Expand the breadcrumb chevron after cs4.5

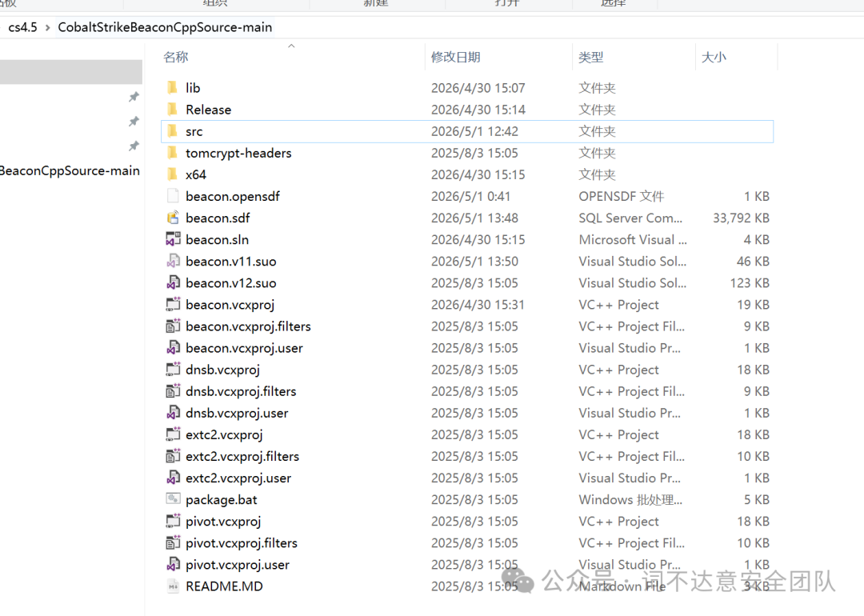click(47, 27)
